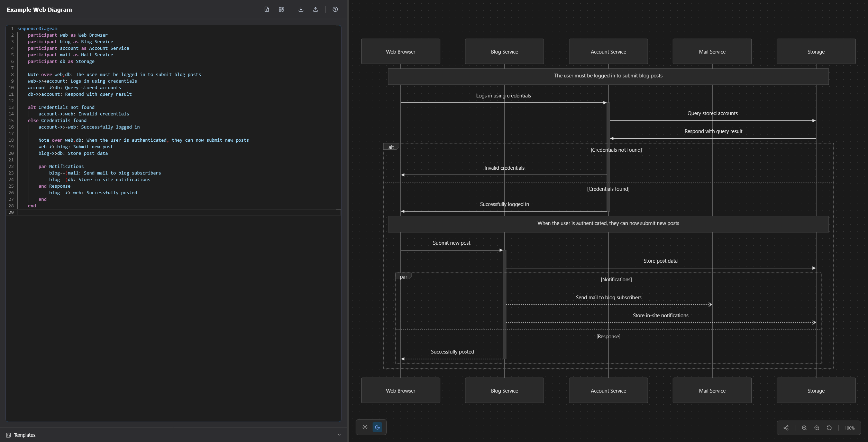Click 'Respond with query result' message label
The height and width of the screenshot is (442, 868).
tap(713, 131)
